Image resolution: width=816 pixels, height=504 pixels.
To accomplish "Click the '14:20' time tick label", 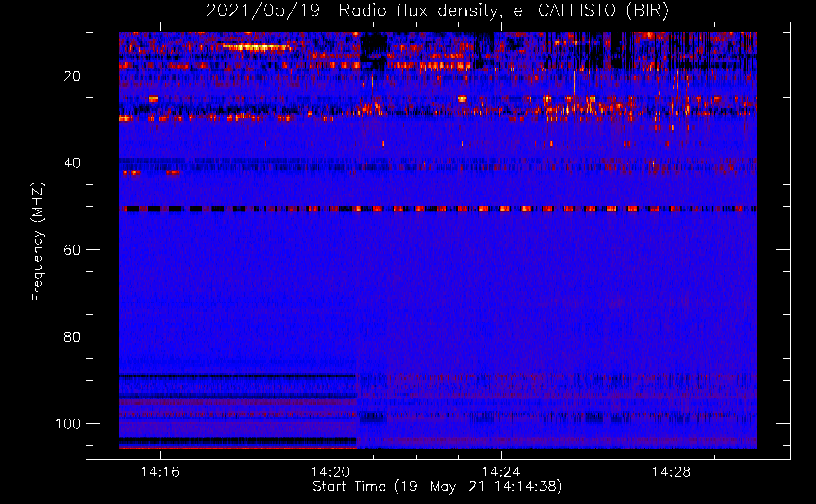I will [x=331, y=472].
